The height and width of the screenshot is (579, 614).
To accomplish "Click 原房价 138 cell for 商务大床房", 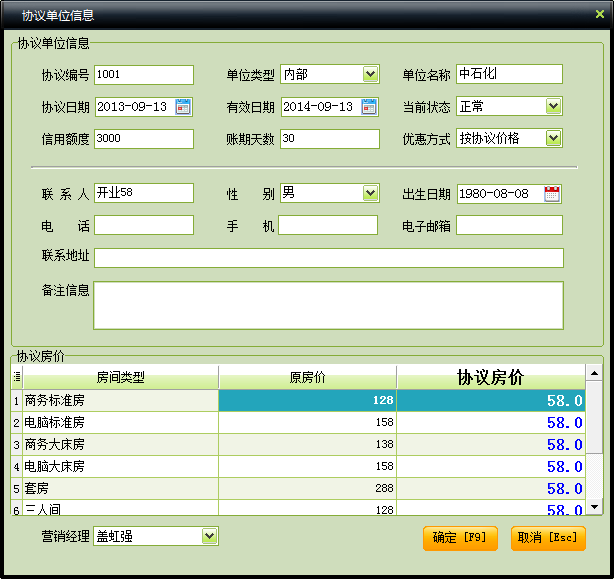I will tap(307, 444).
